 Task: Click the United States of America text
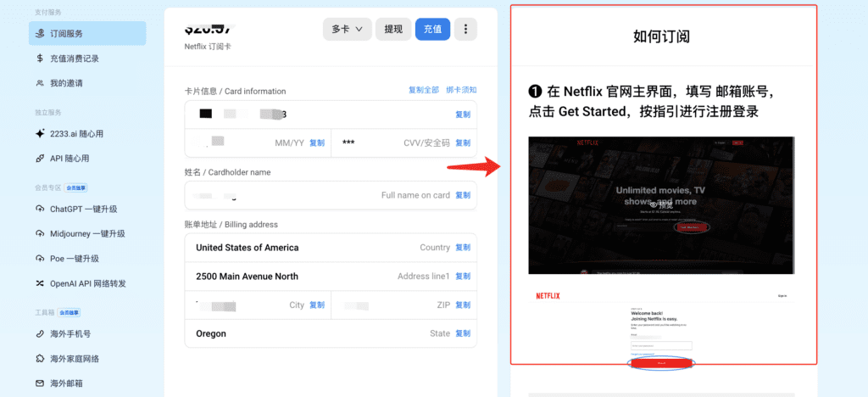click(247, 248)
